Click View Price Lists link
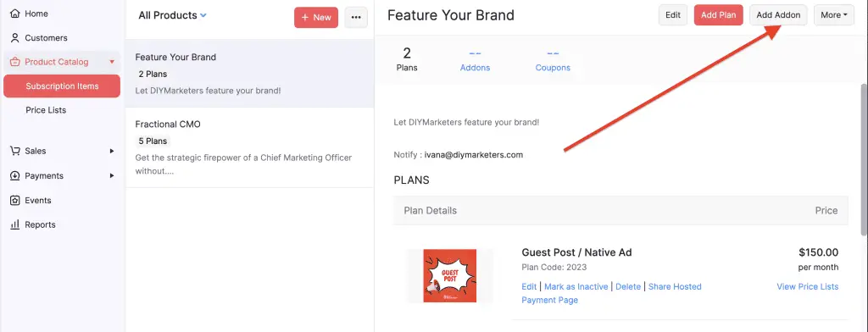868x332 pixels. point(808,286)
